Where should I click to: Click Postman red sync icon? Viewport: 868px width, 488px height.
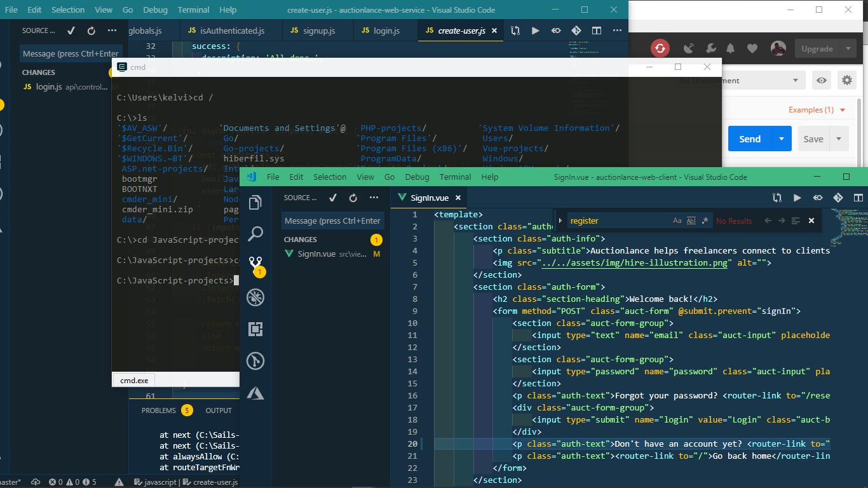pos(660,48)
